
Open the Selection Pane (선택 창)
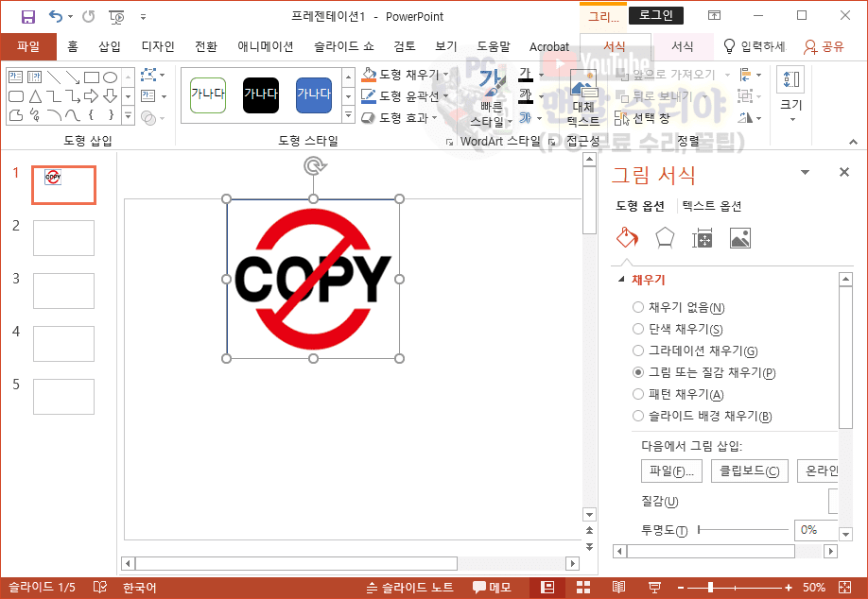pyautogui.click(x=642, y=118)
